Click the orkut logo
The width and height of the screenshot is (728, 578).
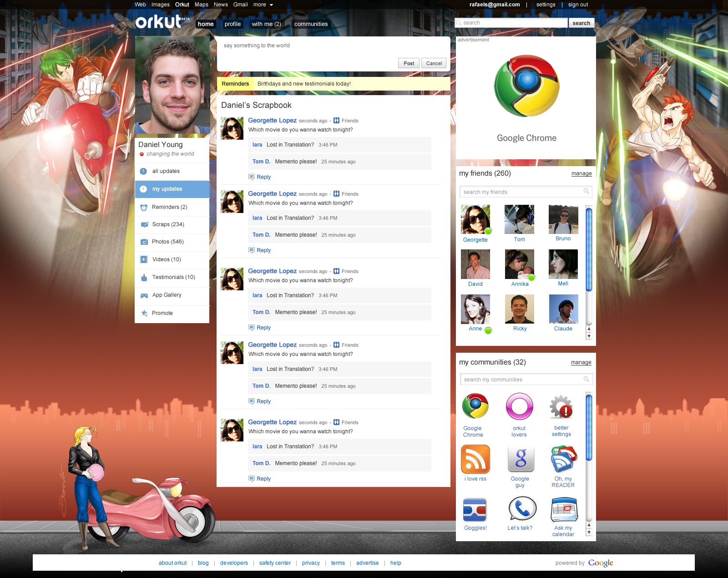pyautogui.click(x=162, y=21)
